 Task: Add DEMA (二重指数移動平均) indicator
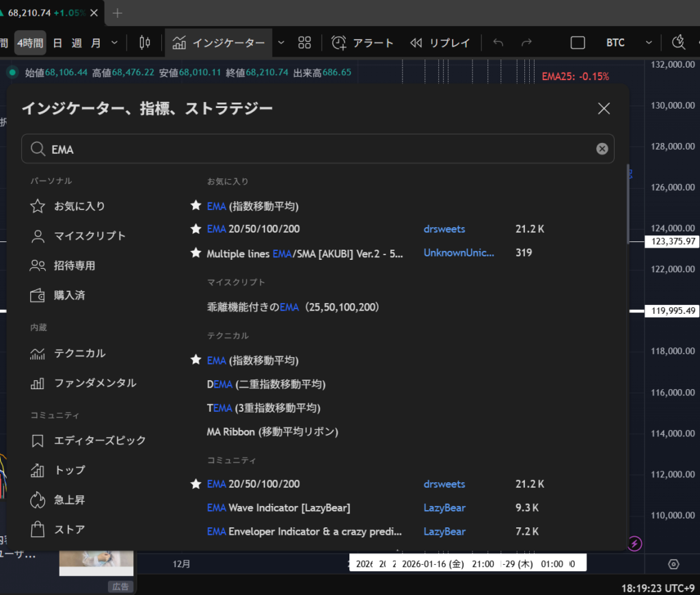tap(266, 384)
